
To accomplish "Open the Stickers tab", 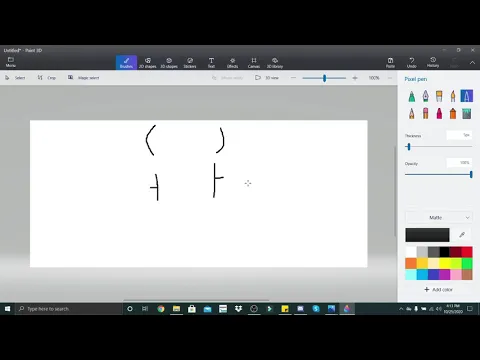I will (190, 62).
